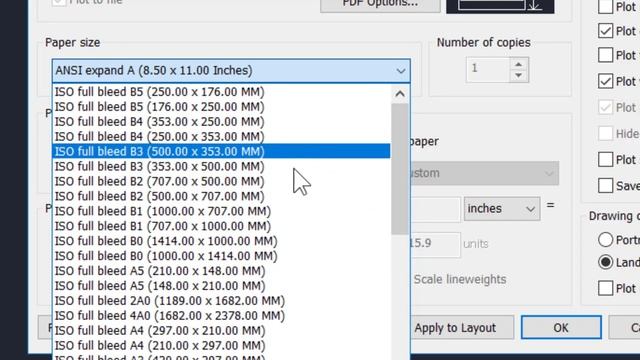This screenshot has height=360, width=640.
Task: Select ISO full bleed B2 (707.00 x 500.00 MM)
Action: (x=221, y=181)
